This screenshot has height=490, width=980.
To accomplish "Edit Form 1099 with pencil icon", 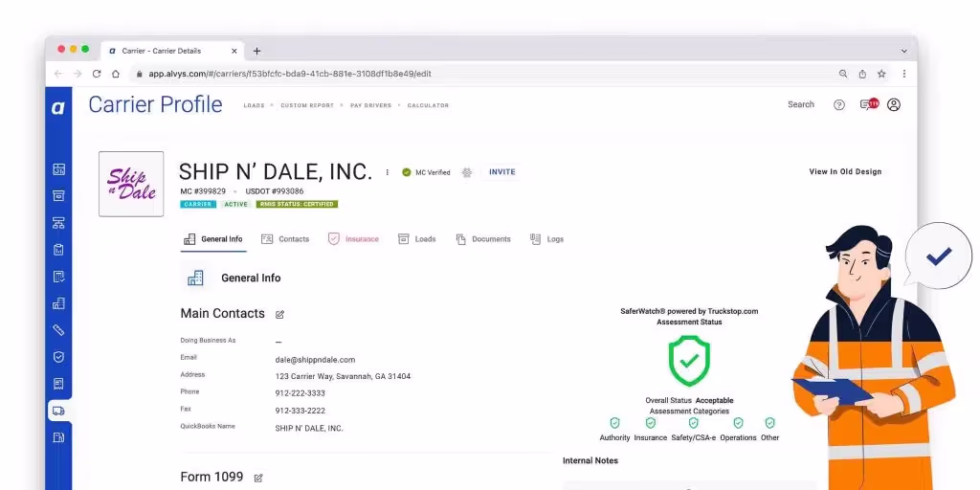I will pos(258,479).
